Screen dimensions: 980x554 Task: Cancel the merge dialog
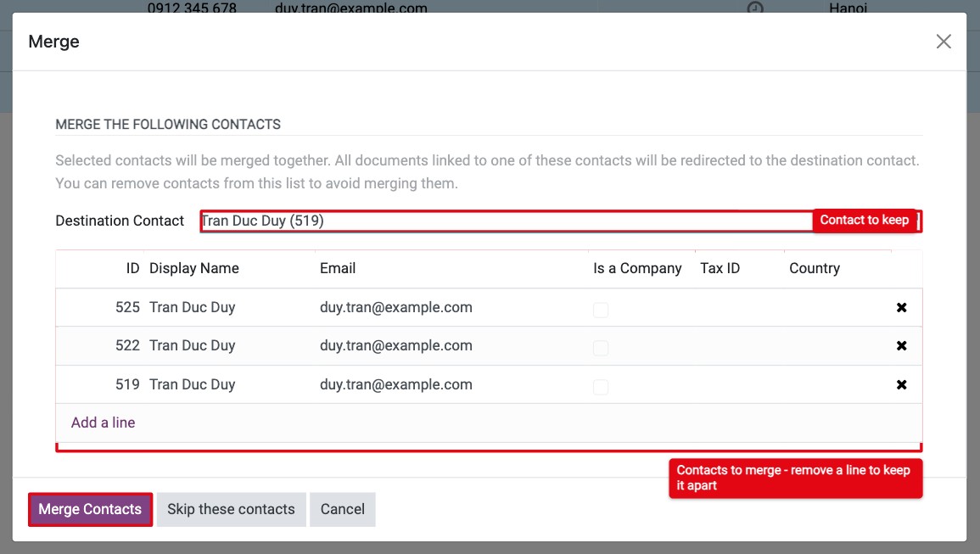coord(343,509)
